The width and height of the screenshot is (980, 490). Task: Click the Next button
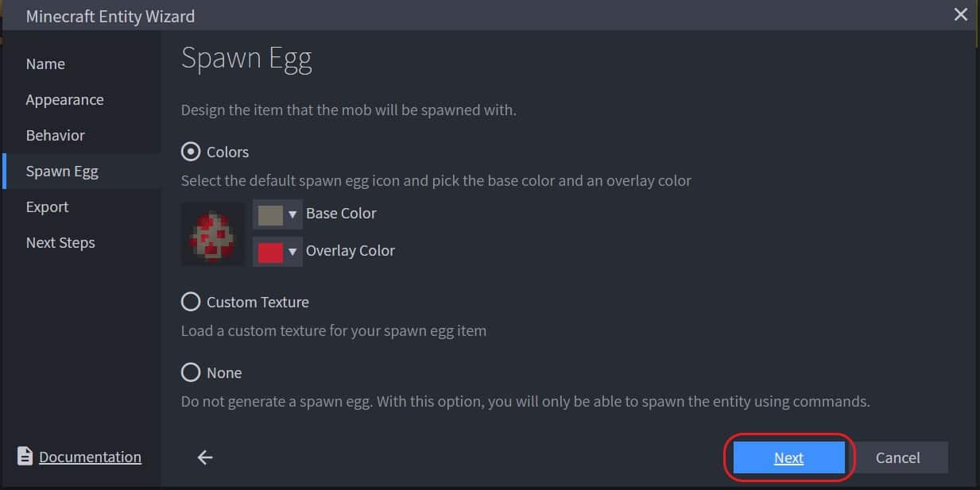788,457
